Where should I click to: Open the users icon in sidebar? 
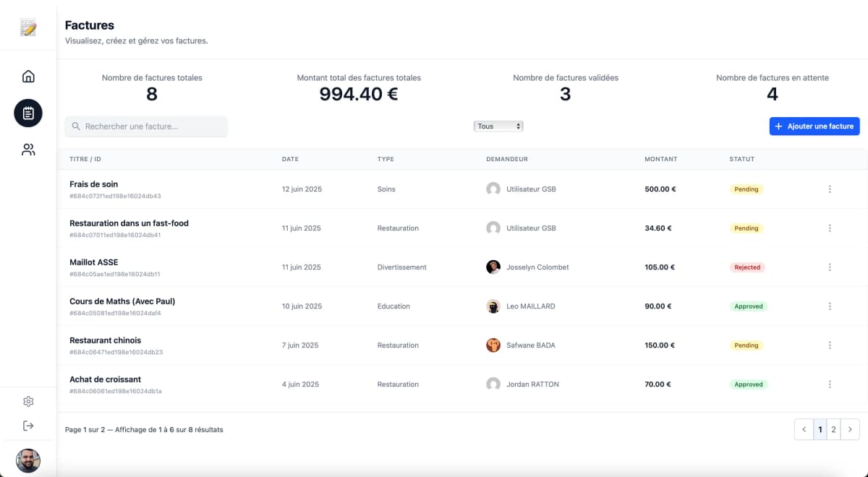[28, 150]
